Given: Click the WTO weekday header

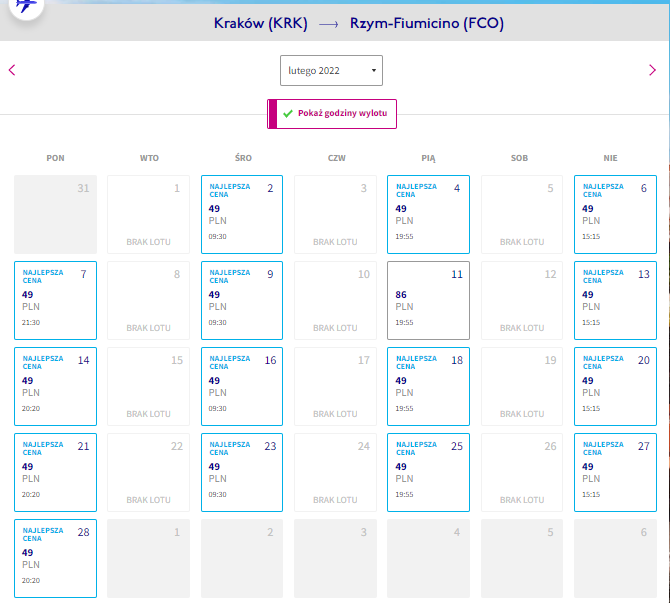Looking at the screenshot, I should pos(149,158).
